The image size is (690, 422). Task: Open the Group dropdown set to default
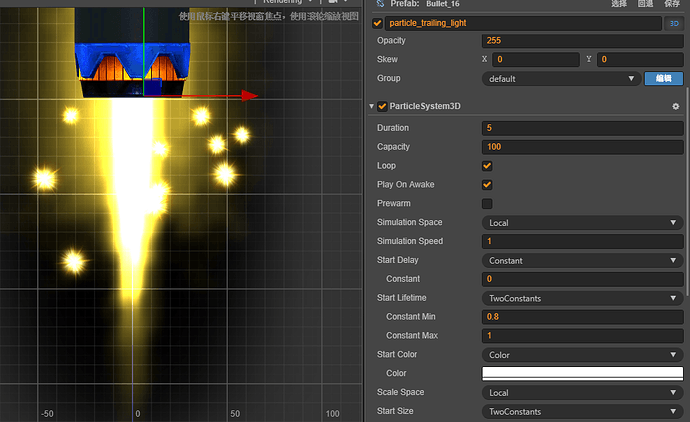[x=560, y=78]
